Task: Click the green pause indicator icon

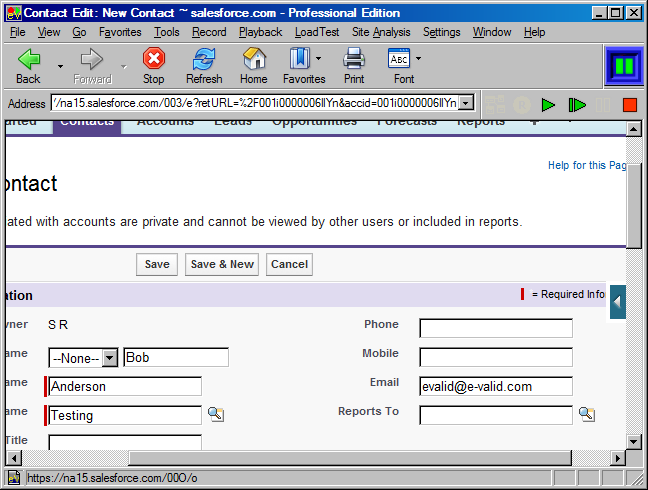Action: (x=624, y=66)
